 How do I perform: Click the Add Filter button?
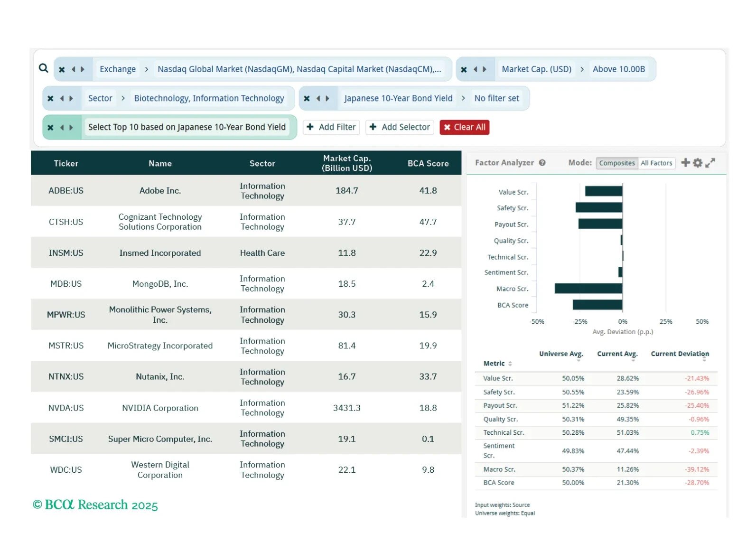coord(331,127)
